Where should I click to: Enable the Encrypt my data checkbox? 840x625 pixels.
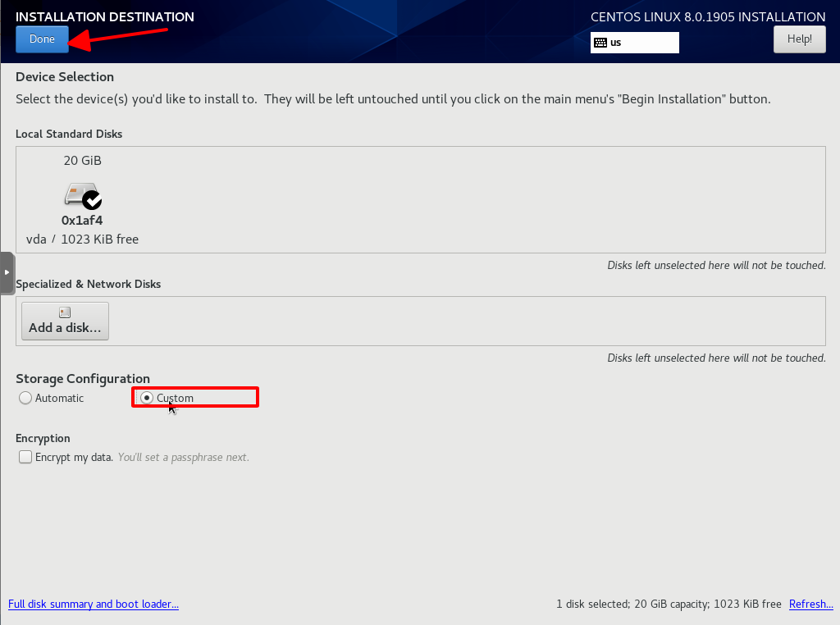pos(25,457)
